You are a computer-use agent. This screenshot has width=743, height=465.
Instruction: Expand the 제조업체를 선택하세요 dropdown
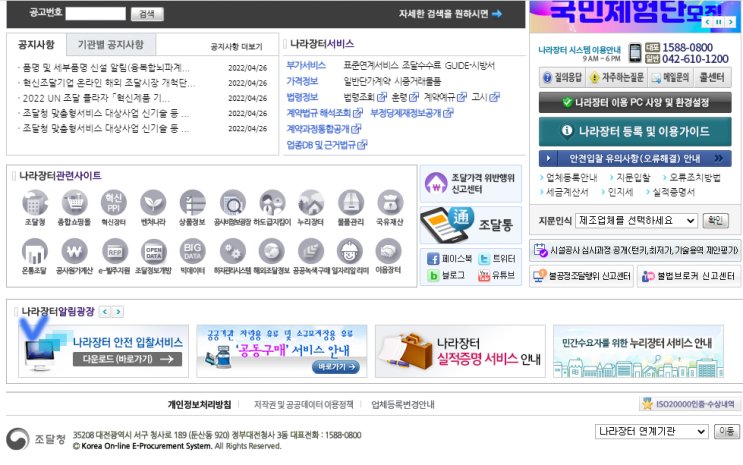pyautogui.click(x=636, y=220)
